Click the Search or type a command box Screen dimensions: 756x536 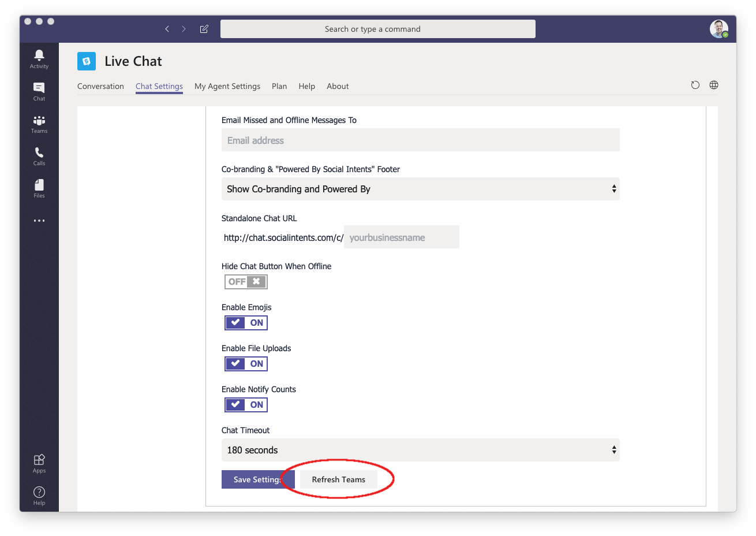click(x=378, y=29)
